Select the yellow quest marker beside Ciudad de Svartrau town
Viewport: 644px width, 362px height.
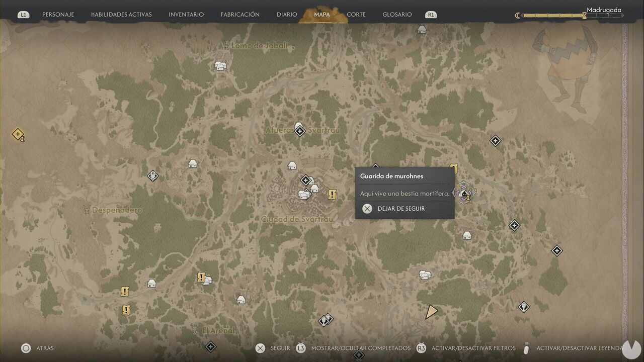(x=332, y=194)
